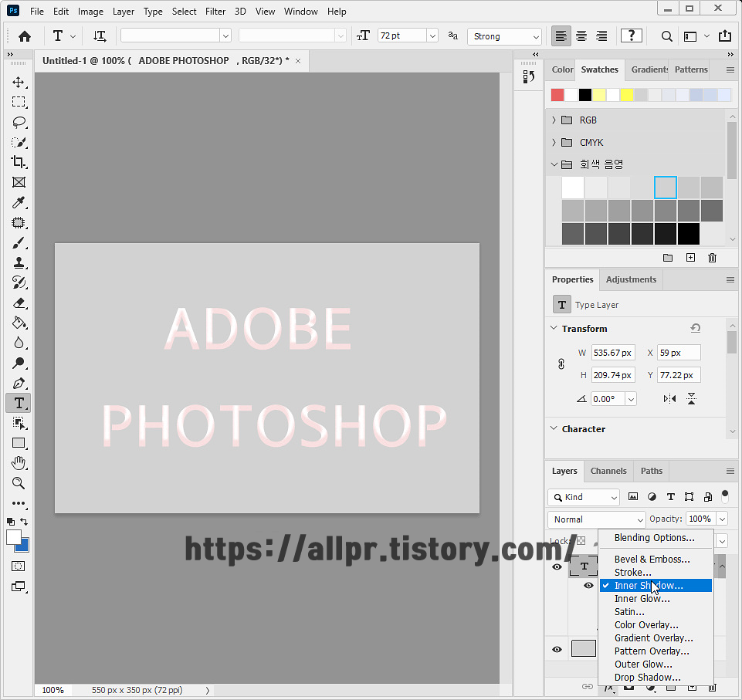Open the History panel icon

pyautogui.click(x=529, y=76)
